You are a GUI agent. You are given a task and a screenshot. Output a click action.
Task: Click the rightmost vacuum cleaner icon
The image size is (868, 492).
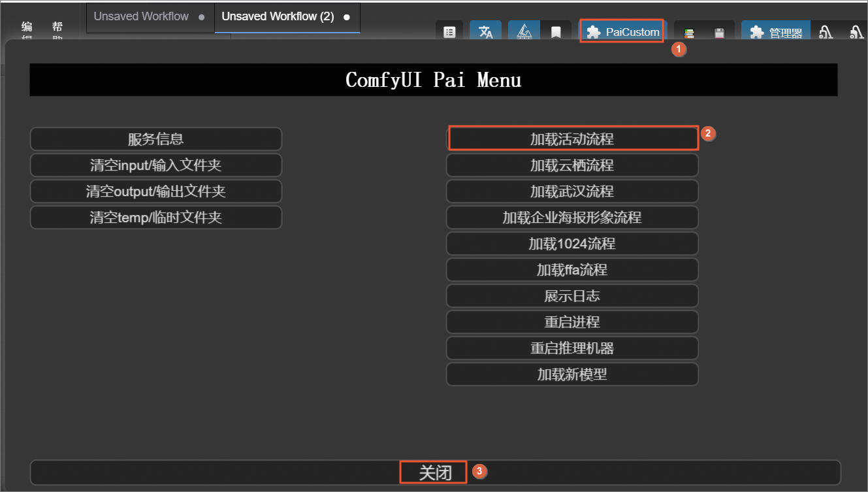click(x=857, y=32)
